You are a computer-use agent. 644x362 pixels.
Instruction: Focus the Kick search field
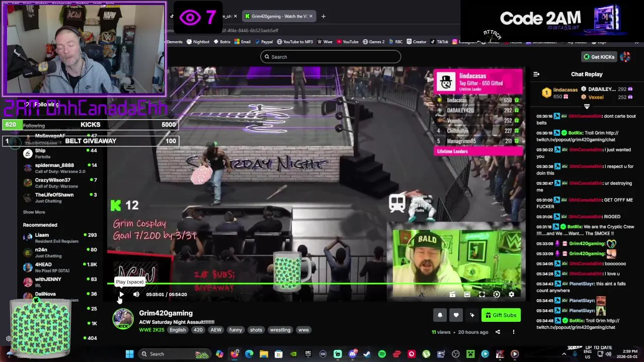click(331, 57)
